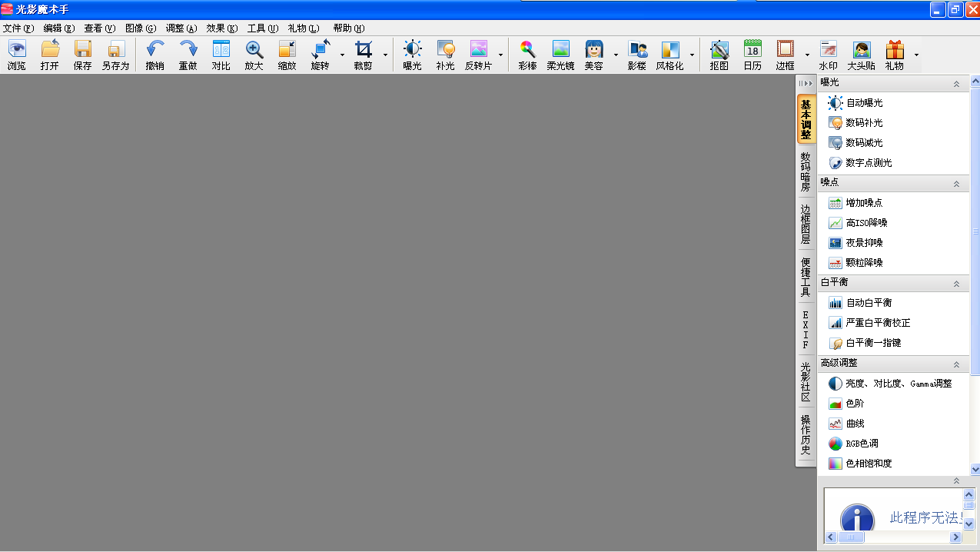Click 数码补光 in the panel
The height and width of the screenshot is (552, 980).
855,123
